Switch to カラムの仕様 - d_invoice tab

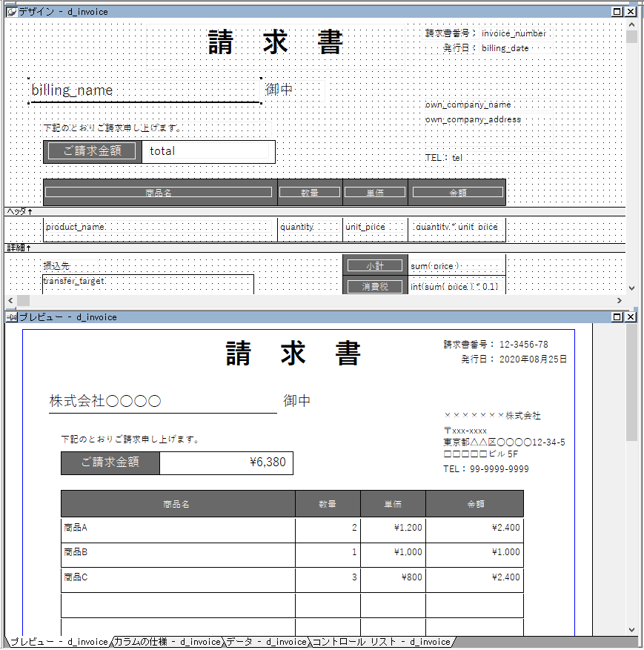click(167, 642)
